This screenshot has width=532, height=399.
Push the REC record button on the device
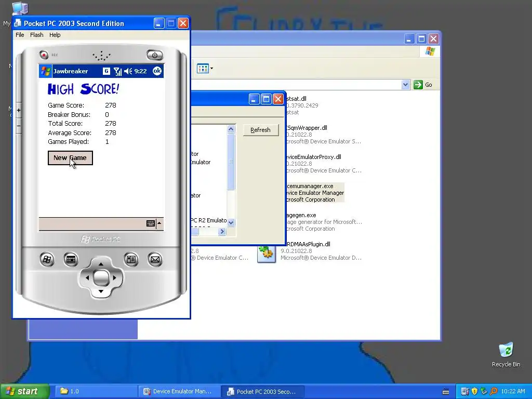(44, 55)
